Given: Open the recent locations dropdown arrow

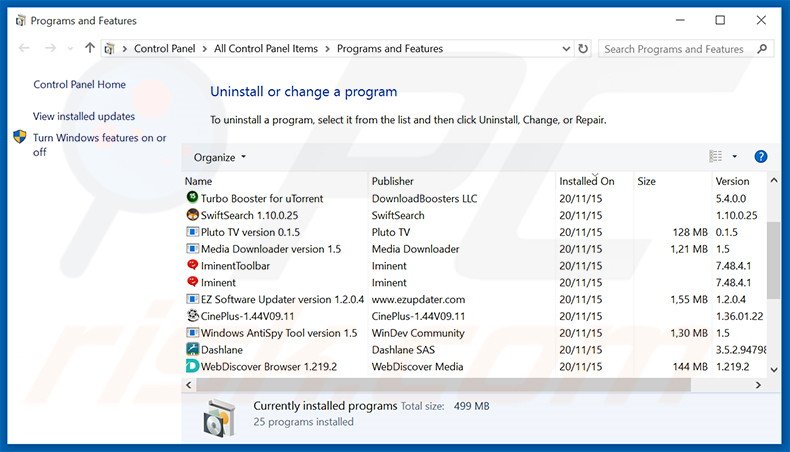Looking at the screenshot, I should (x=70, y=49).
